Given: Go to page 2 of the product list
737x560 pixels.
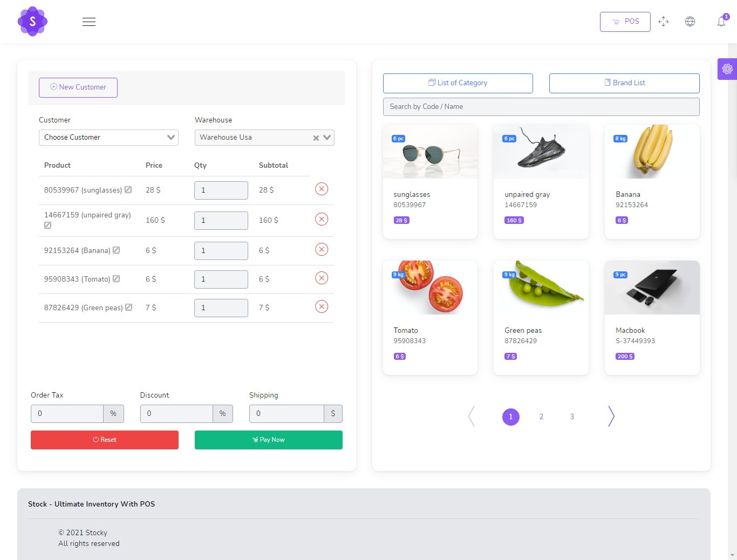Looking at the screenshot, I should click(x=541, y=416).
